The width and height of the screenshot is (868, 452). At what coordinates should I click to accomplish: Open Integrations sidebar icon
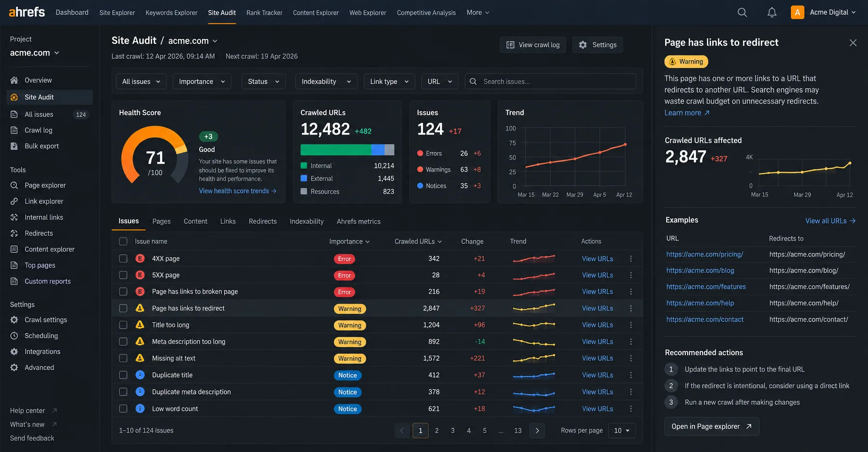point(14,351)
